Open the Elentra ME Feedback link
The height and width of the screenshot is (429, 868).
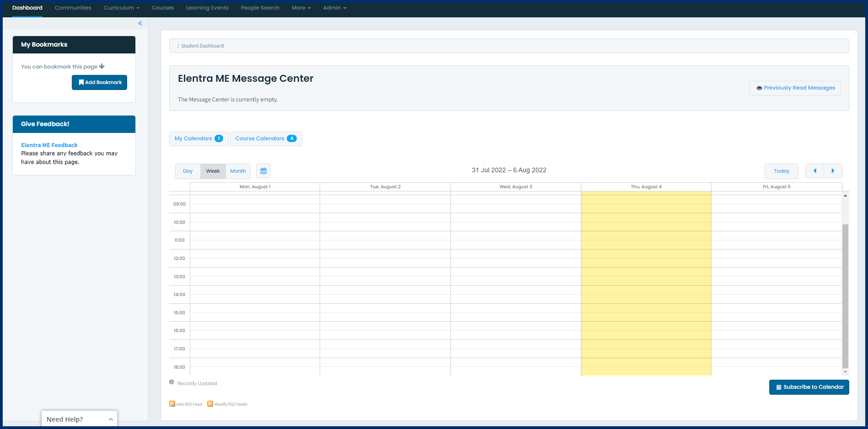pos(49,145)
